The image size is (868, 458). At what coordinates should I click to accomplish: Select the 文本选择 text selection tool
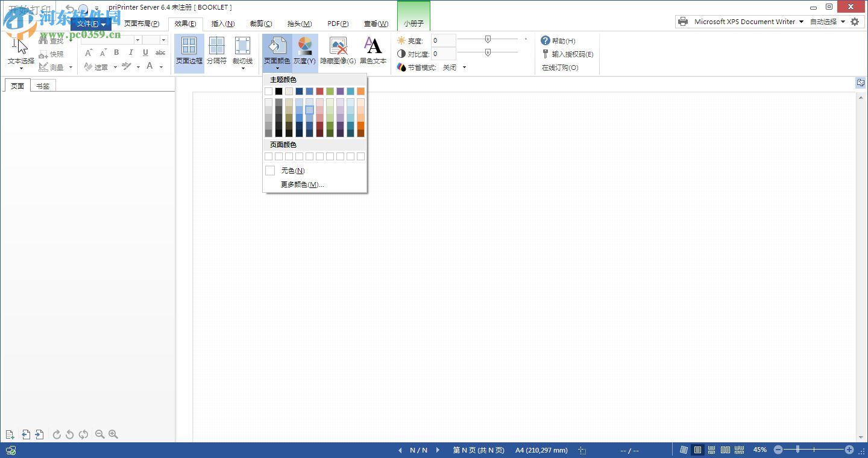coord(19,53)
